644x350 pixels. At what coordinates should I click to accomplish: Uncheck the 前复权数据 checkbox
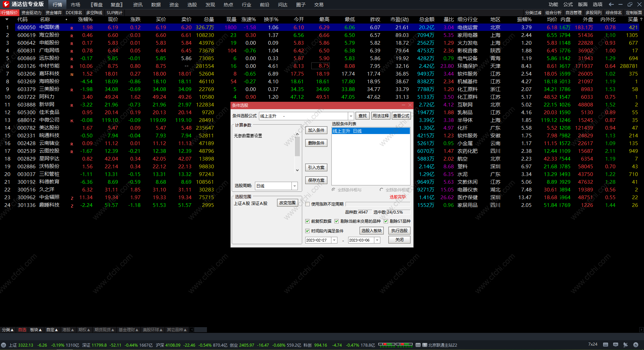pos(307,221)
